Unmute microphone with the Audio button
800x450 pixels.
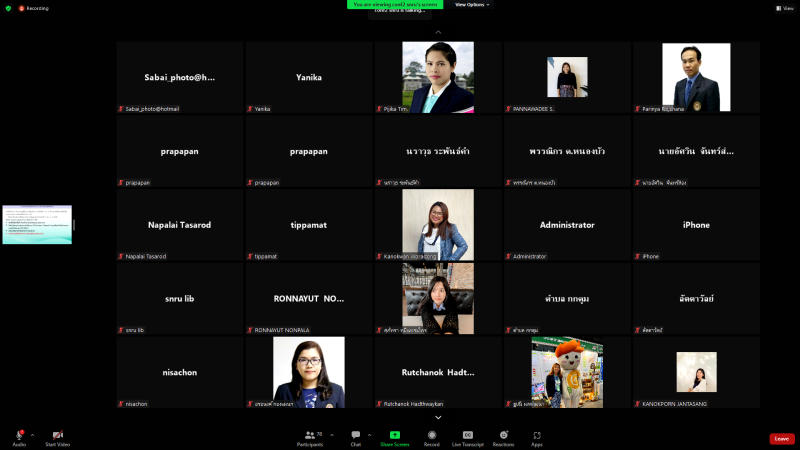point(18,436)
